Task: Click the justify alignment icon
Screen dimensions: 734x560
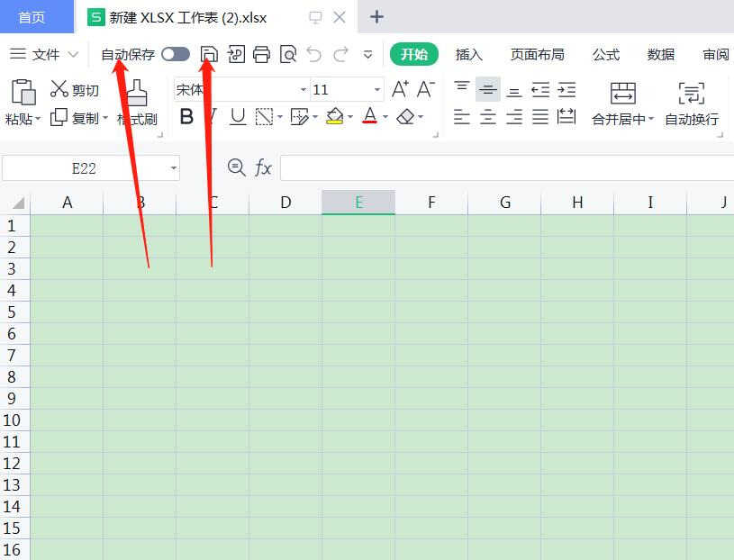Action: tap(540, 117)
